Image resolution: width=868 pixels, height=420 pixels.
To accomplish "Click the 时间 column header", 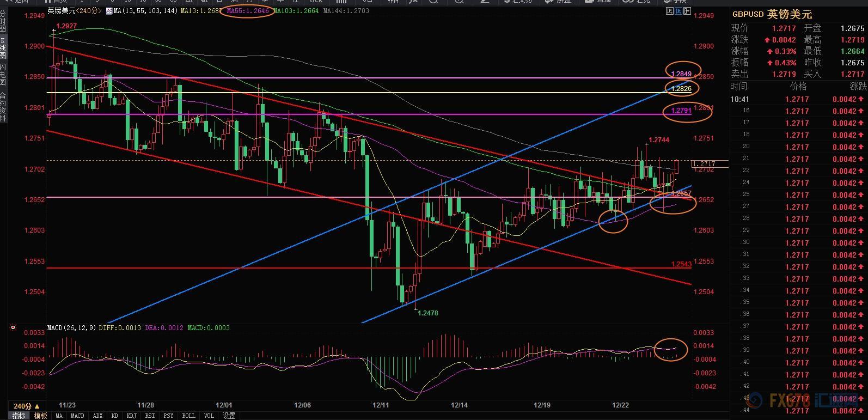I will pyautogui.click(x=739, y=87).
